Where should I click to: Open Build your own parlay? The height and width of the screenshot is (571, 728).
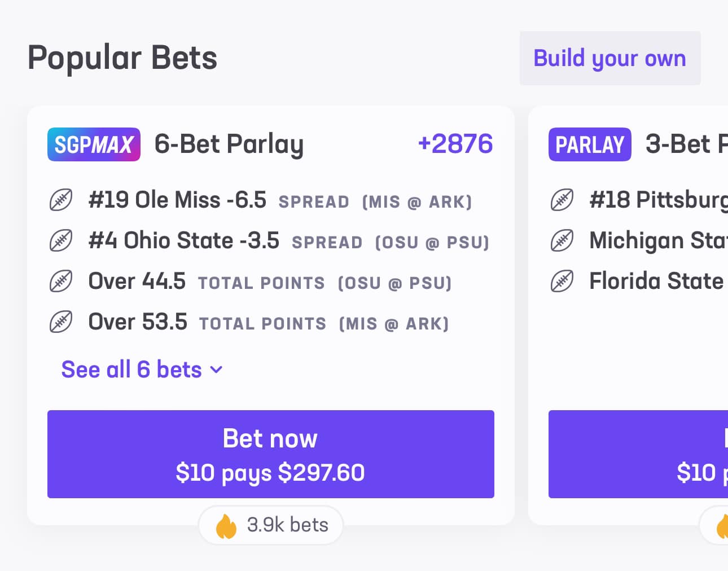coord(610,58)
